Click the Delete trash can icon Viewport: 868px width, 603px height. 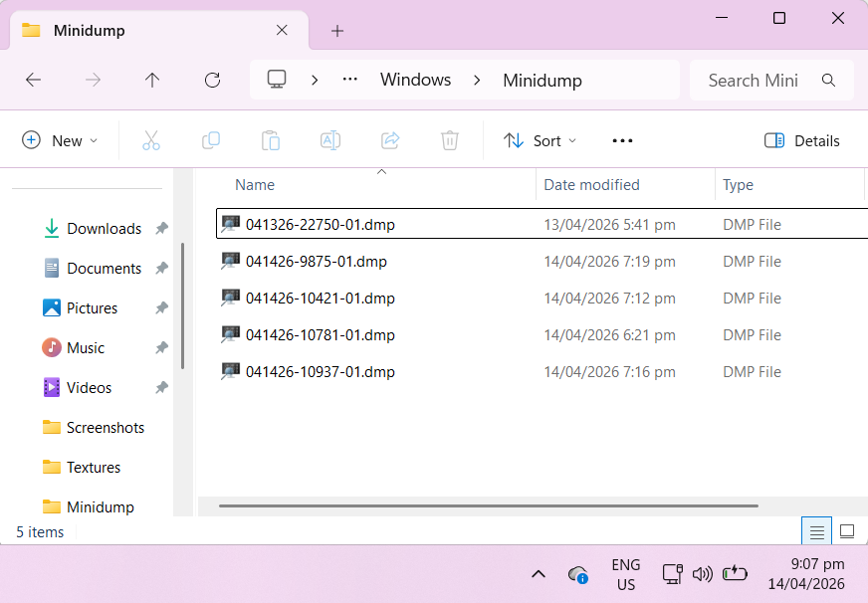point(450,140)
